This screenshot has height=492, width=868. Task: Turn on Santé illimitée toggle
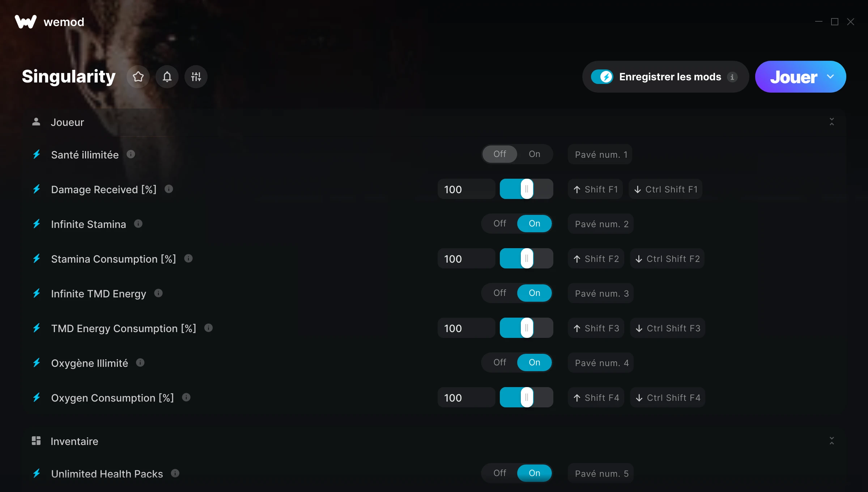coord(534,154)
